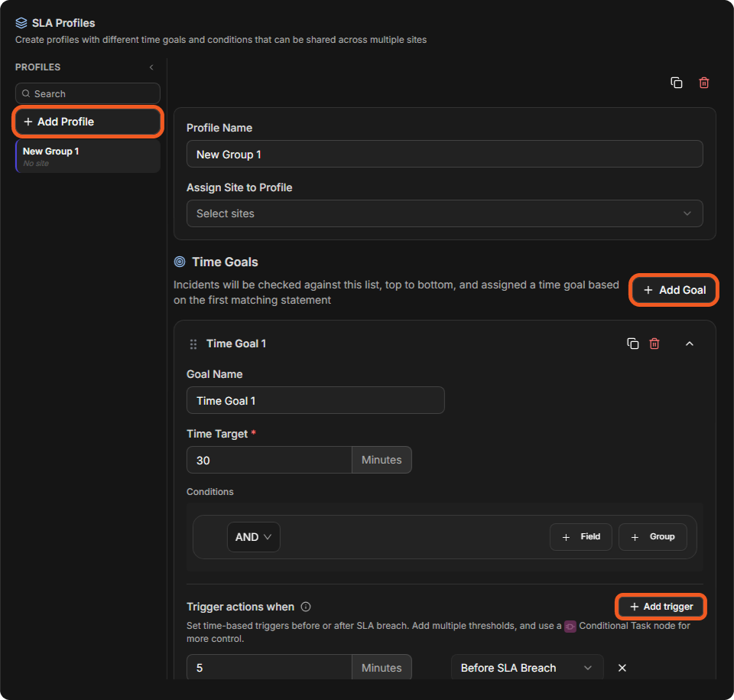Duplicate the profile using top copy icon
Screen dimensions: 734x700
tap(677, 83)
